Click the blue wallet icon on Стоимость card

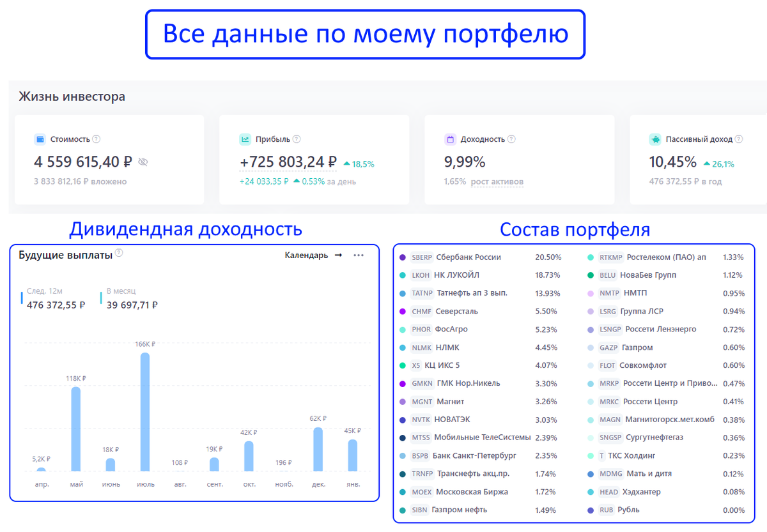coord(40,139)
